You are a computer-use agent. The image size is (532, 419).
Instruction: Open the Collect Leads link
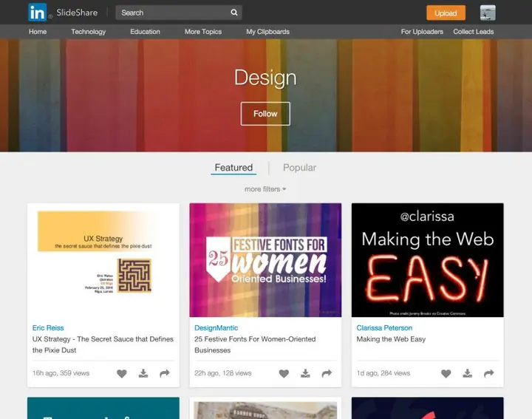[x=474, y=32]
